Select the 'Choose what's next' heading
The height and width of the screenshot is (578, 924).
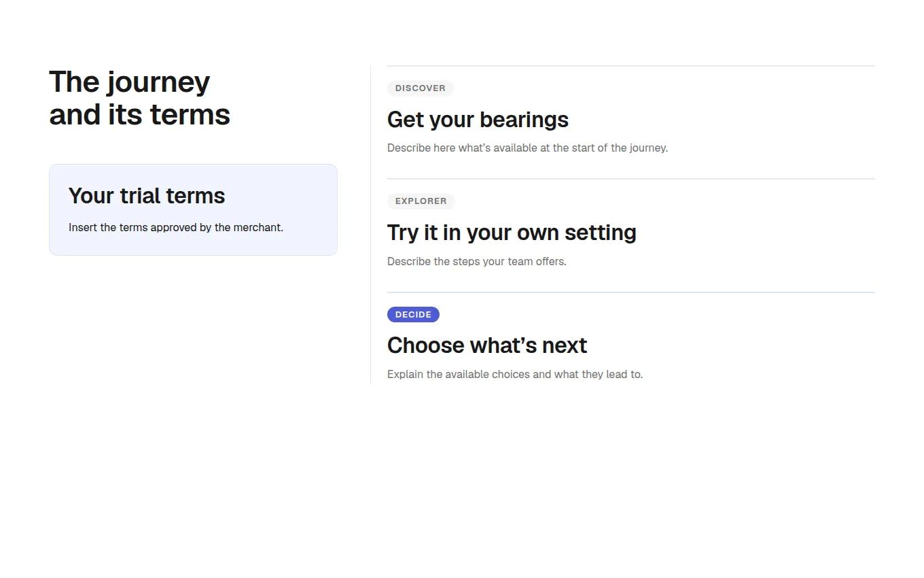pyautogui.click(x=487, y=345)
